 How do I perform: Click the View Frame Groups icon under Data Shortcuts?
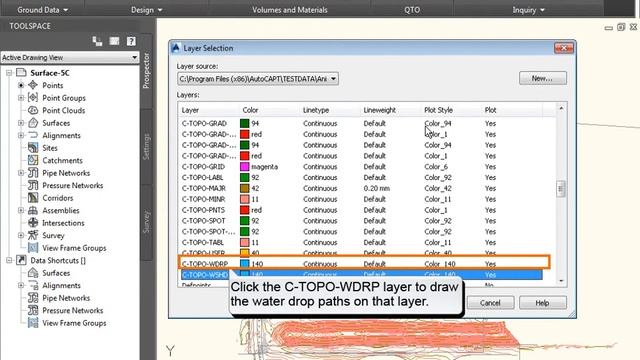[x=33, y=323]
